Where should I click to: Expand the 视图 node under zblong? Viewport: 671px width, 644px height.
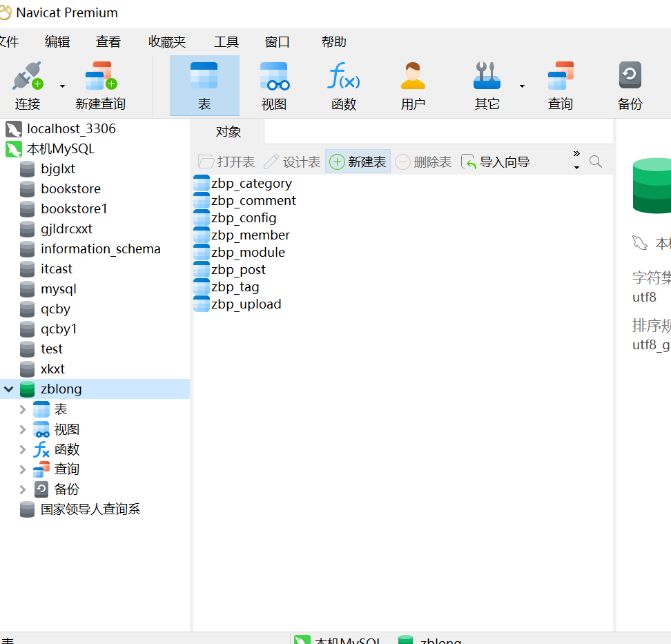click(x=23, y=429)
